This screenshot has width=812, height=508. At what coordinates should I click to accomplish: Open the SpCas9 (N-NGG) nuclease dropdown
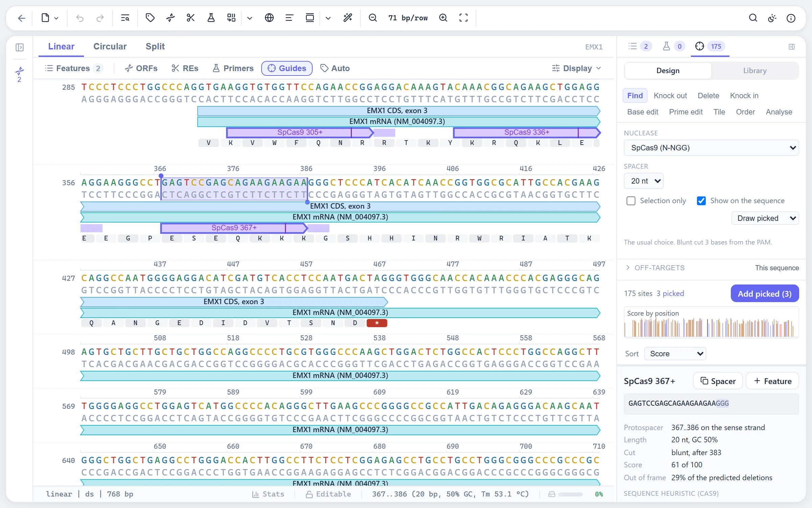tap(711, 148)
